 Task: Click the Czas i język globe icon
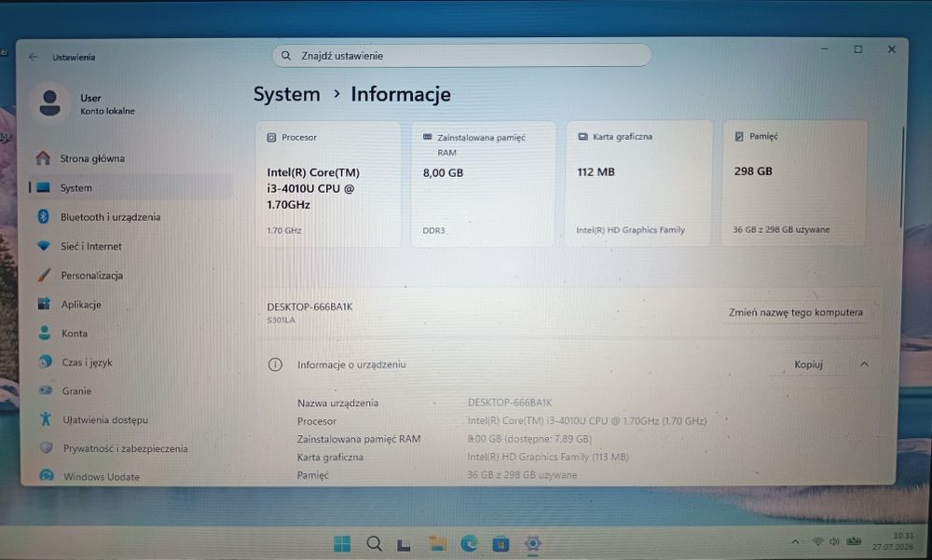pyautogui.click(x=45, y=362)
